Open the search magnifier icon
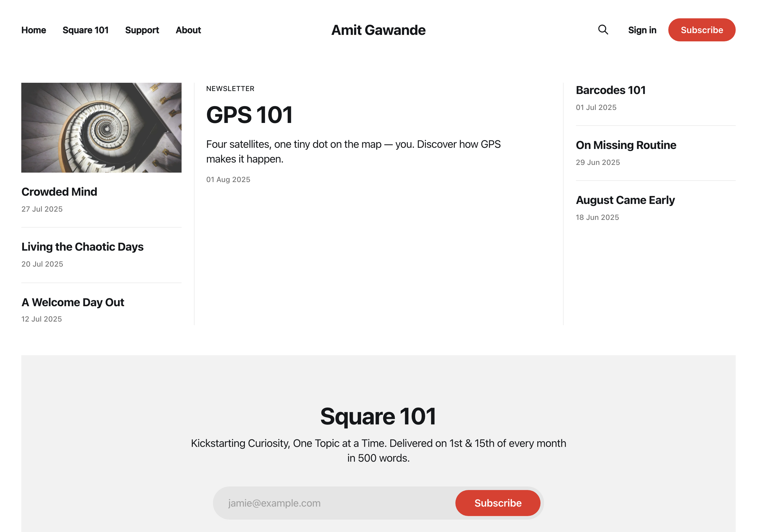The height and width of the screenshot is (532, 757). click(603, 30)
